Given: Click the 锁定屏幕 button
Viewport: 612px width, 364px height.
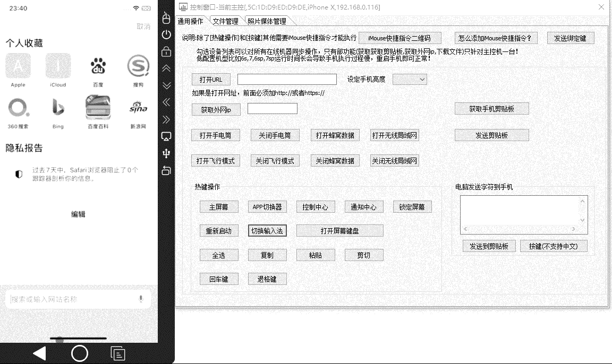Looking at the screenshot, I should 412,207.
